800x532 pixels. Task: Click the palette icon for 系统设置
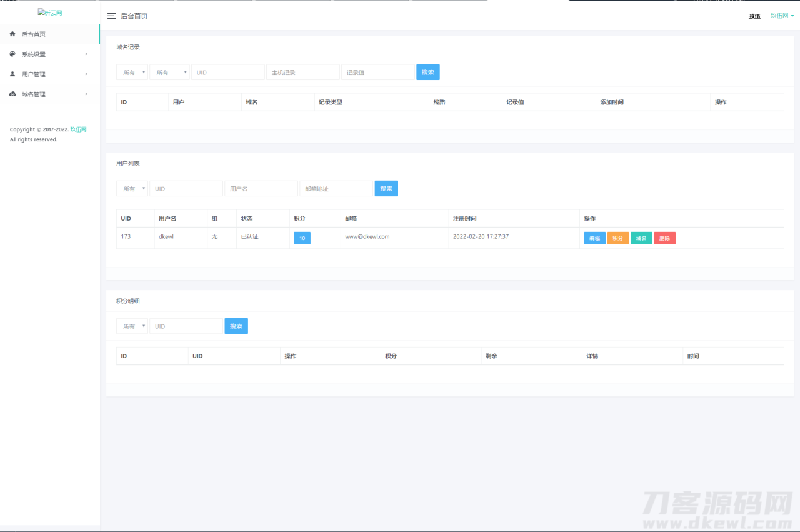point(12,54)
